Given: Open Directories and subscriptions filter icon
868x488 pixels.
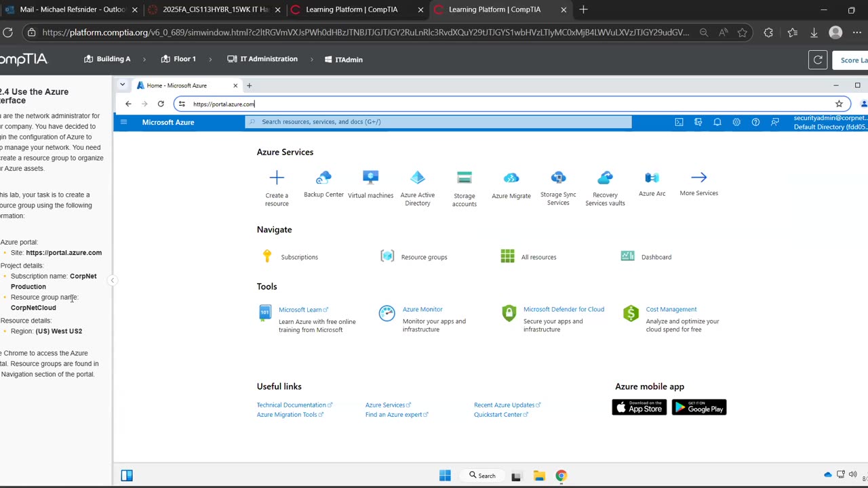Looking at the screenshot, I should (x=698, y=122).
